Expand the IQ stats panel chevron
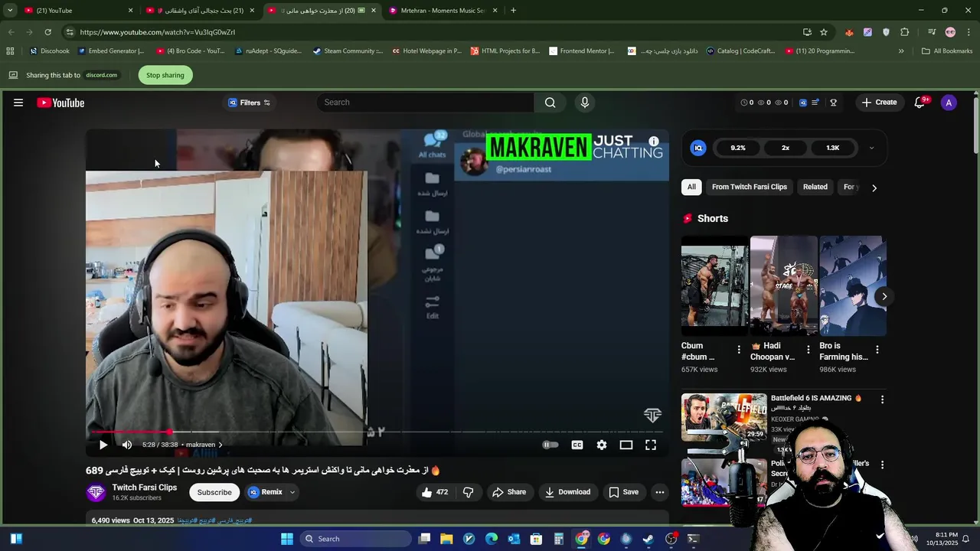Viewport: 980px width, 551px height. click(871, 148)
